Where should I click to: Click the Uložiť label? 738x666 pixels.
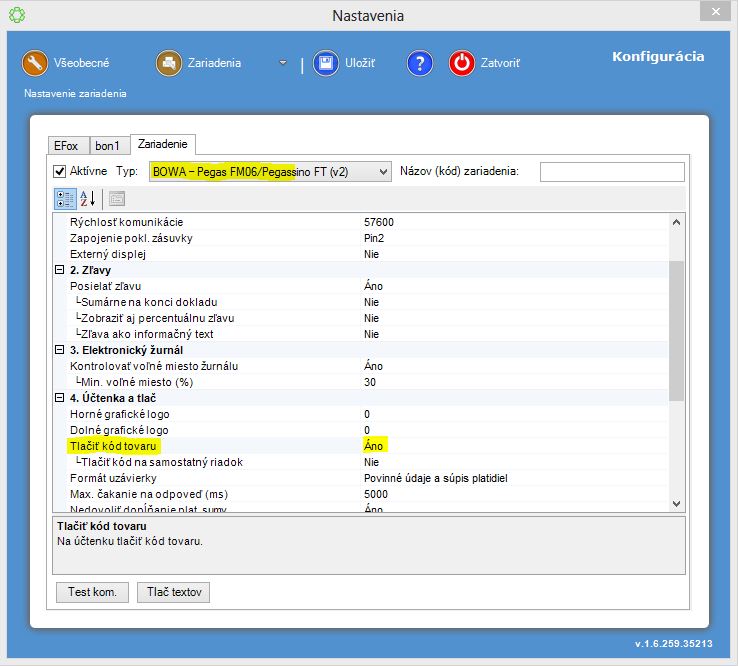[360, 63]
